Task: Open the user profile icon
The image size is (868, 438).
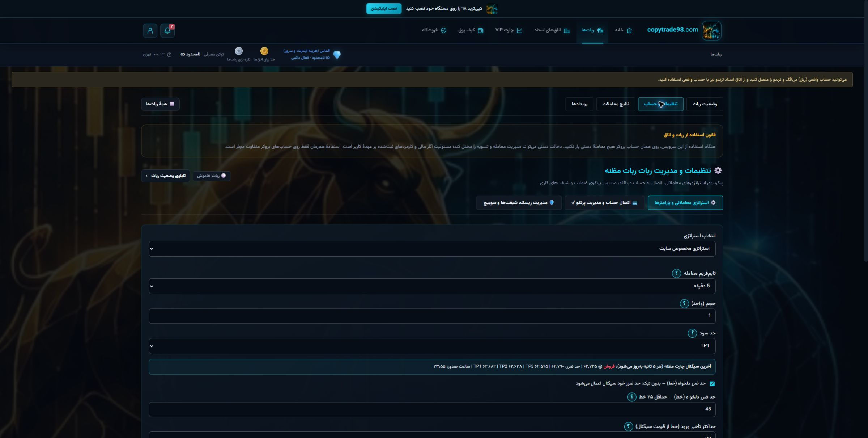Action: (x=150, y=31)
